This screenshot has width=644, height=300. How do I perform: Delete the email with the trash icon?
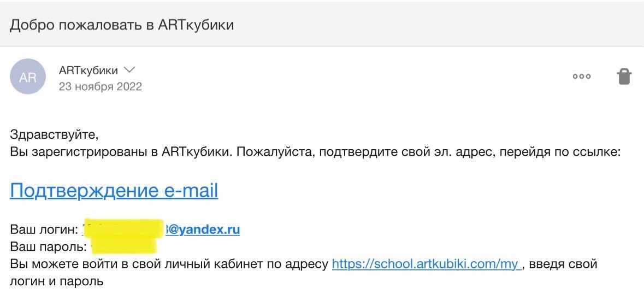point(624,77)
